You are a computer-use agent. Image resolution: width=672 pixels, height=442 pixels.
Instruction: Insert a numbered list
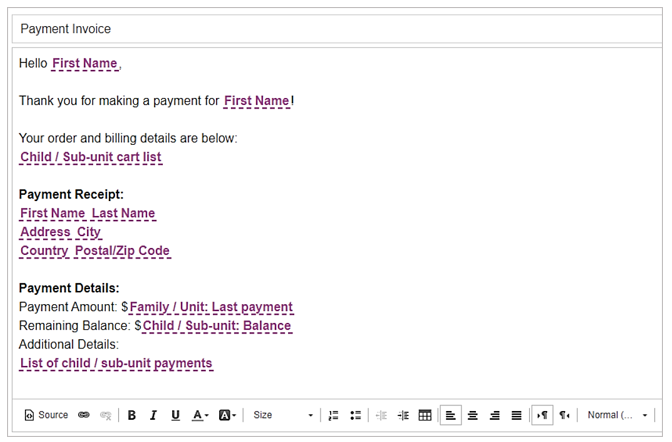coord(333,415)
